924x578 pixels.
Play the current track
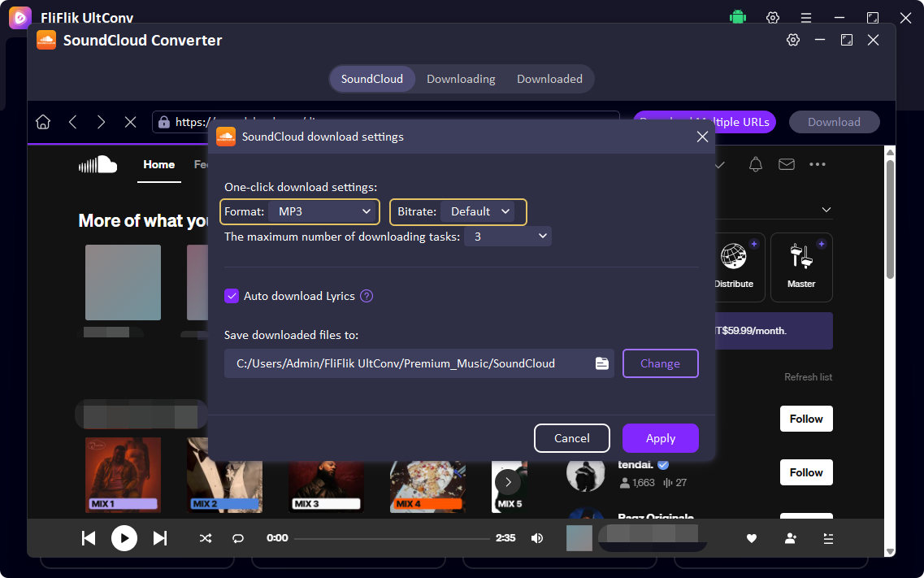click(x=124, y=538)
